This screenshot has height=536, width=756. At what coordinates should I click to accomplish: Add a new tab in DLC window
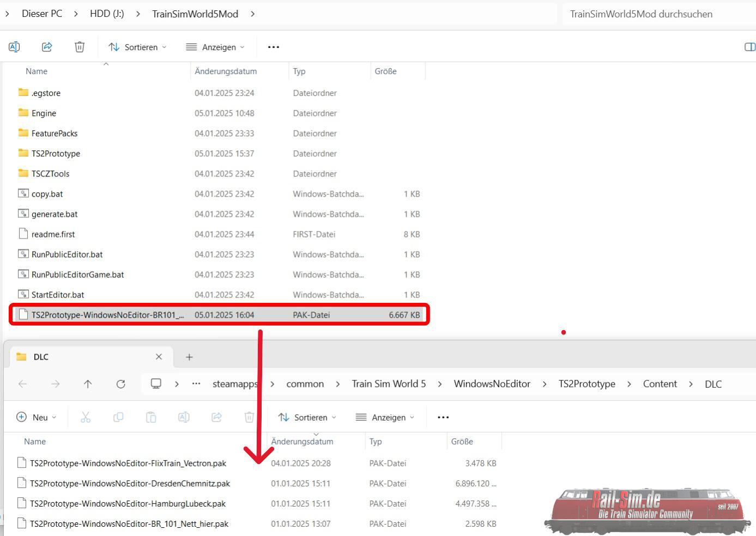pyautogui.click(x=189, y=357)
